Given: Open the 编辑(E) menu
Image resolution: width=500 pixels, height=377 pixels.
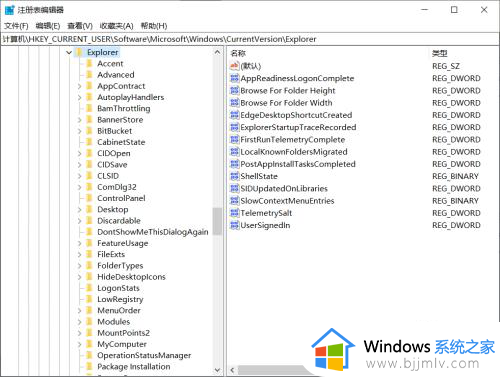Looking at the screenshot, I should pos(48,26).
